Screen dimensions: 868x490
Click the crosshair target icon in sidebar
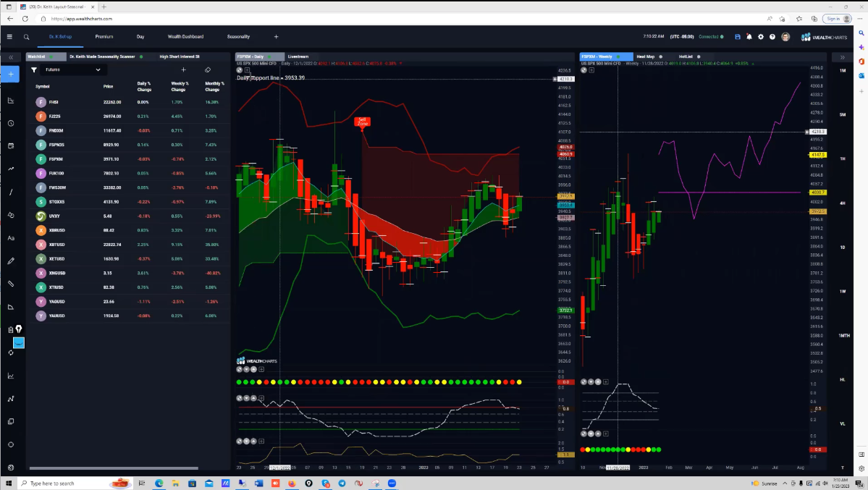click(11, 444)
